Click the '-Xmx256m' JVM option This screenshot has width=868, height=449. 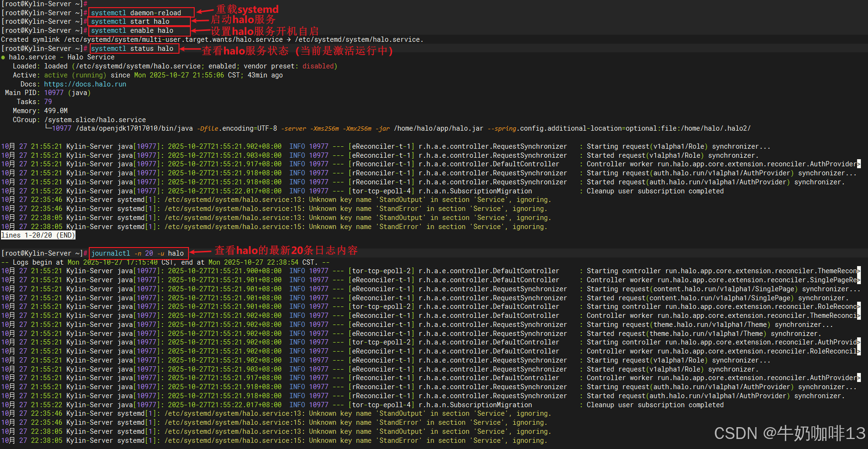(358, 128)
